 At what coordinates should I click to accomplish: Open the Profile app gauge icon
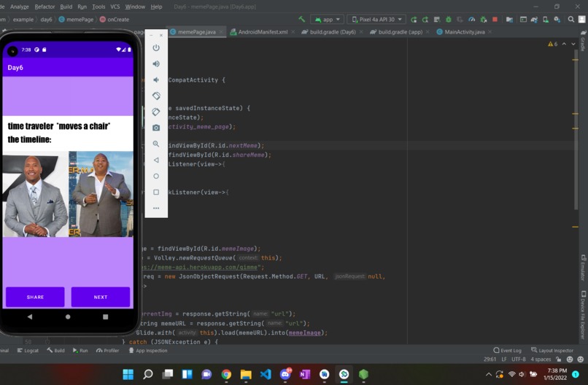[472, 19]
